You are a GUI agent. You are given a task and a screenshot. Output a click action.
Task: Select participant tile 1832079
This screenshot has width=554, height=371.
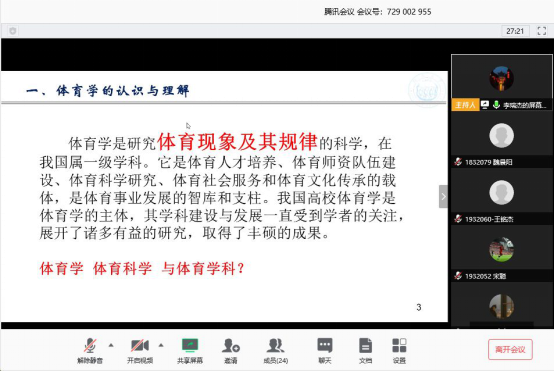click(x=501, y=140)
